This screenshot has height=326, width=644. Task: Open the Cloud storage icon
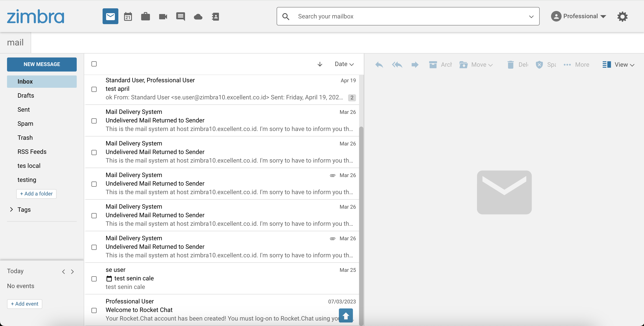tap(198, 16)
